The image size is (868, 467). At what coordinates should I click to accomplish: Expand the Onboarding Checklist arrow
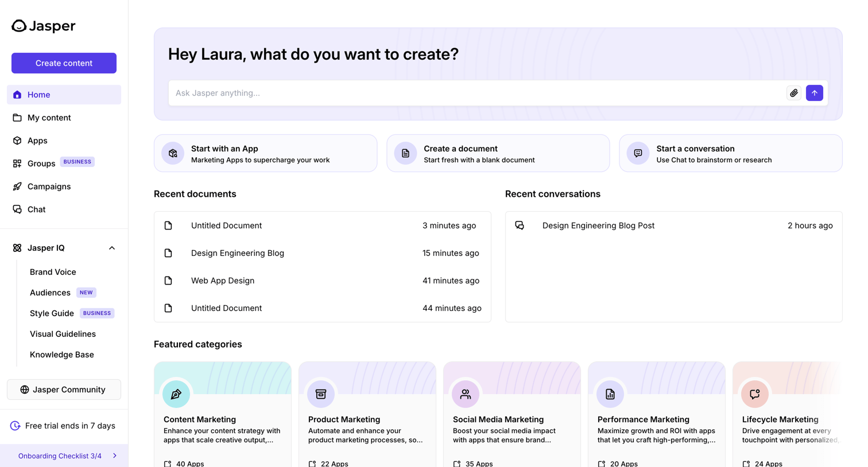pyautogui.click(x=115, y=456)
